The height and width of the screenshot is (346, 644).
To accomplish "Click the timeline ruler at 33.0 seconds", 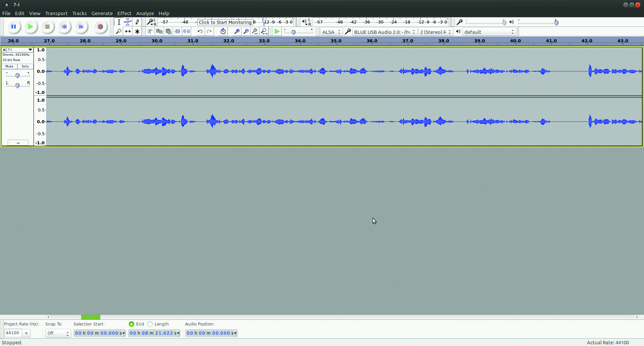I will point(264,41).
